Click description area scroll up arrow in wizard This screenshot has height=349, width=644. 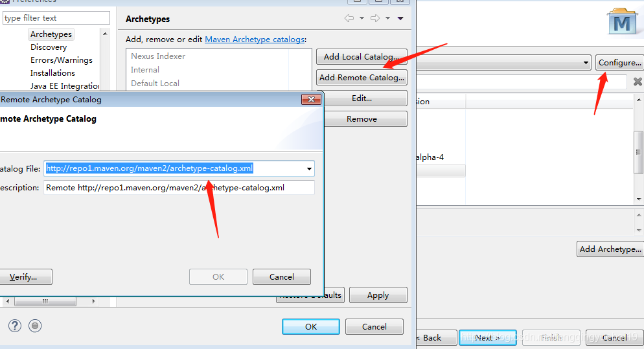click(639, 215)
